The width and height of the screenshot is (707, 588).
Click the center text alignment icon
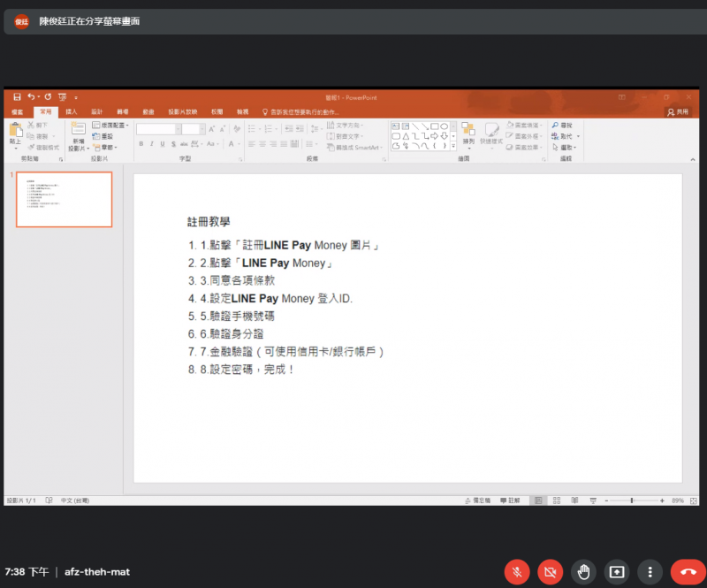tap(262, 144)
